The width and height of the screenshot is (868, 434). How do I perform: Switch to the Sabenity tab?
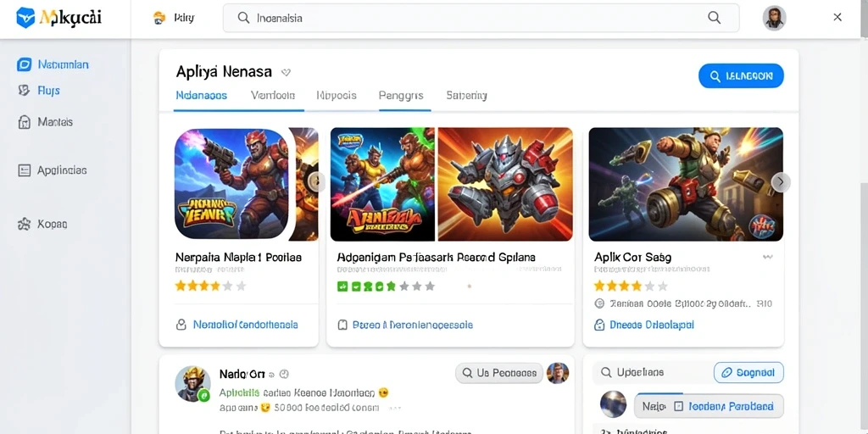tap(466, 95)
